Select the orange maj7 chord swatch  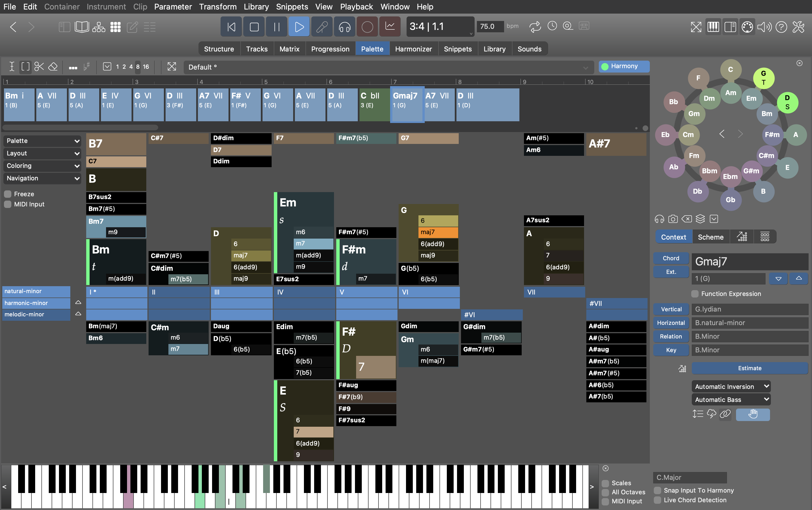tap(438, 232)
